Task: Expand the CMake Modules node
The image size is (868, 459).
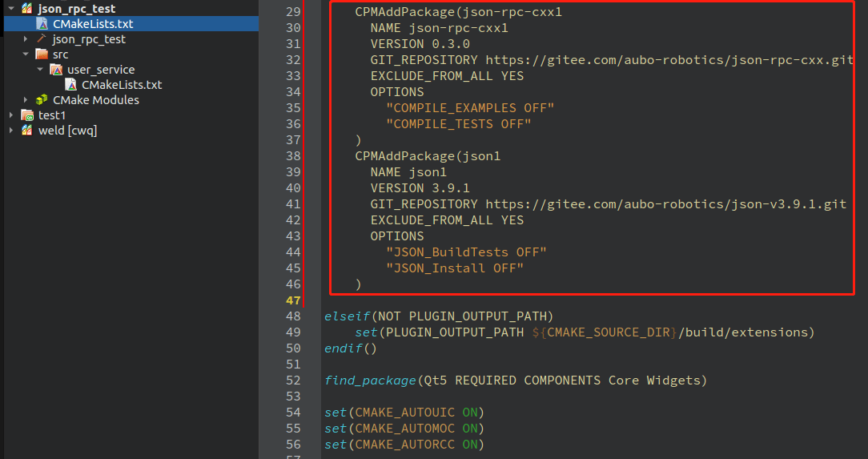Action: 26,99
